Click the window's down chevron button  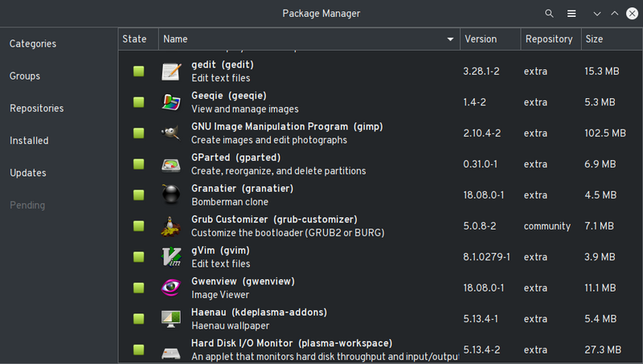click(596, 14)
